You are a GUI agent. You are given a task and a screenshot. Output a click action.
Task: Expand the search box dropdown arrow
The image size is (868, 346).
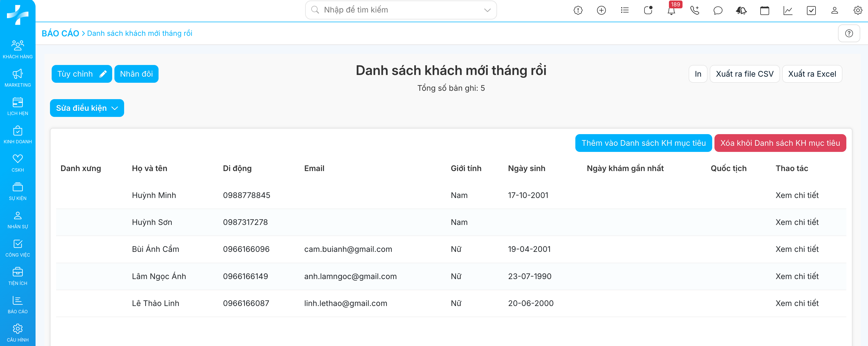487,10
